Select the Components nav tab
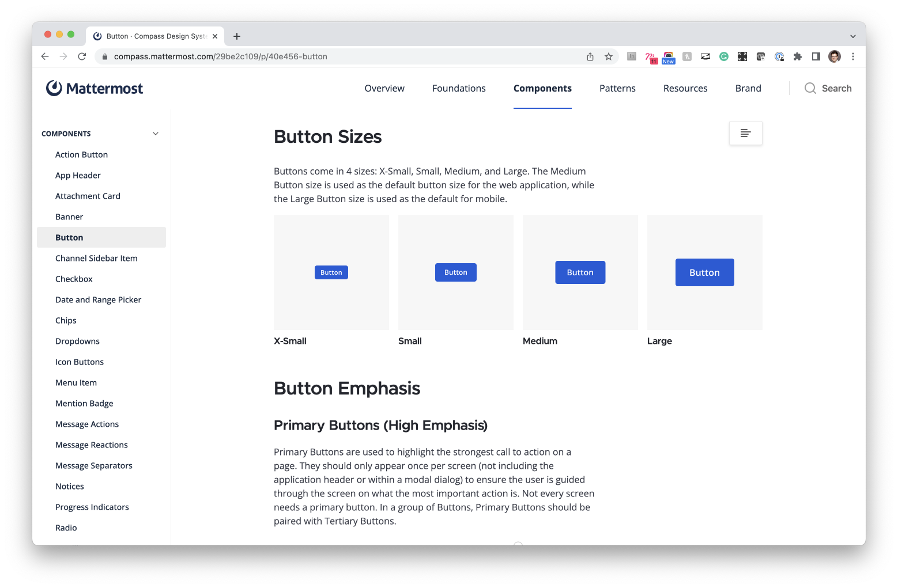 (x=542, y=88)
